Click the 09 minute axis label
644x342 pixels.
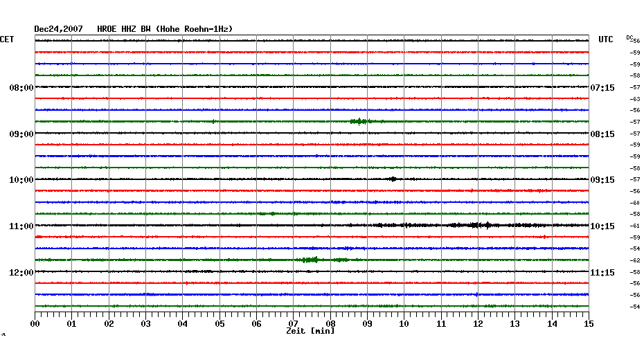(368, 324)
